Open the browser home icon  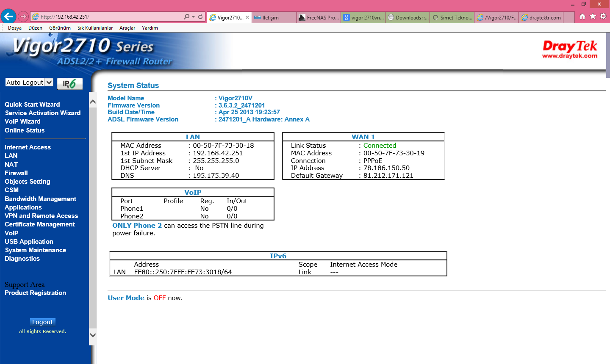coord(582,17)
